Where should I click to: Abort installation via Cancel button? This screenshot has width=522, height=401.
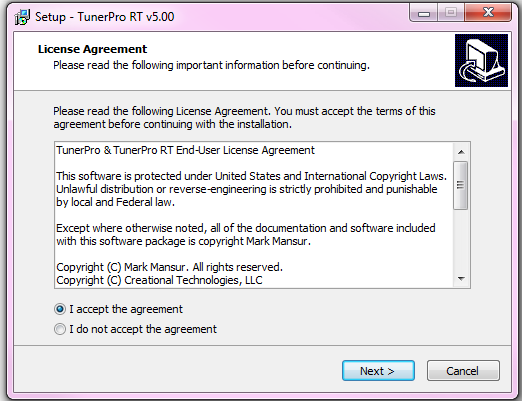pyautogui.click(x=463, y=370)
